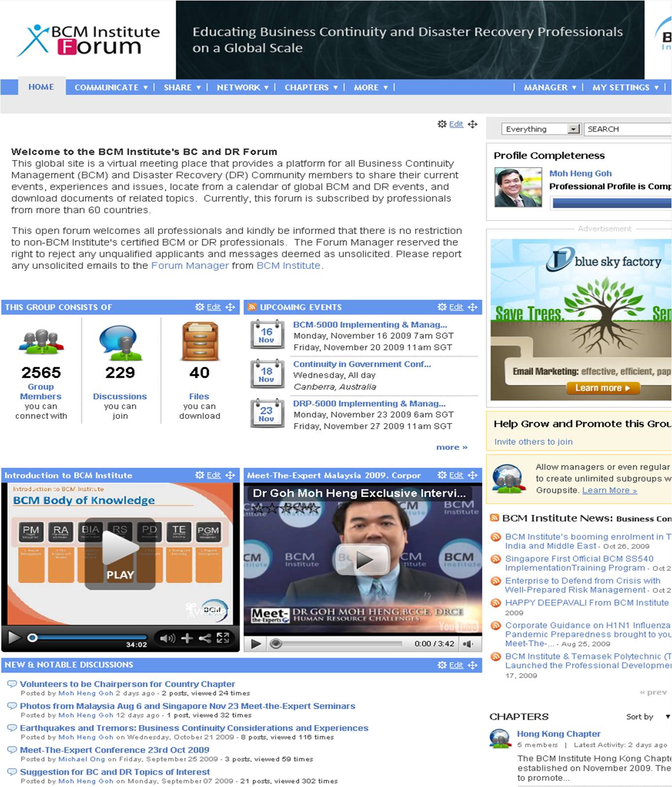The image size is (672, 787).
Task: Click small play button on Dr Goh video controls
Action: coord(256,644)
